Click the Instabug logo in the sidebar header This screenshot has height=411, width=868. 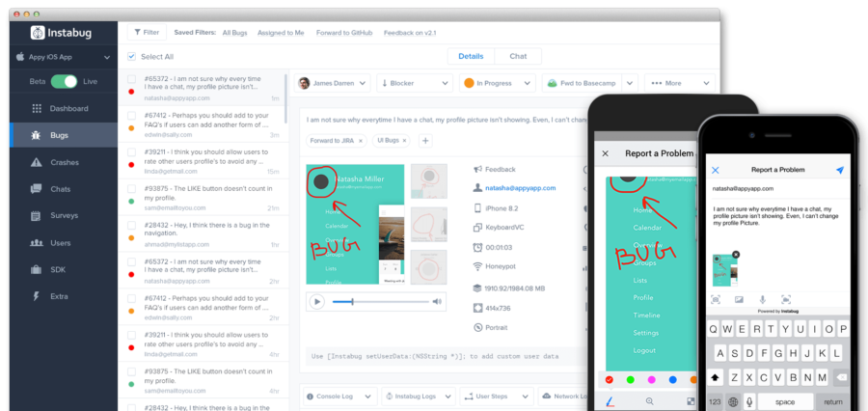(x=61, y=33)
